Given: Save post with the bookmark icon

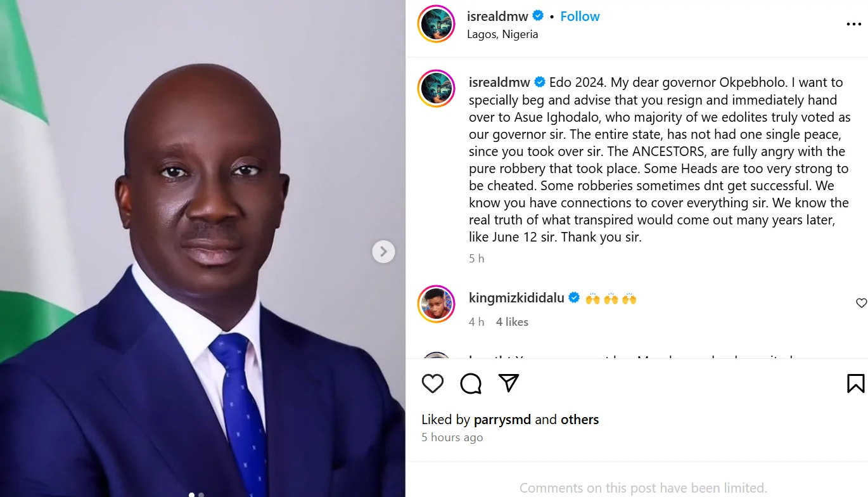Looking at the screenshot, I should 855,384.
